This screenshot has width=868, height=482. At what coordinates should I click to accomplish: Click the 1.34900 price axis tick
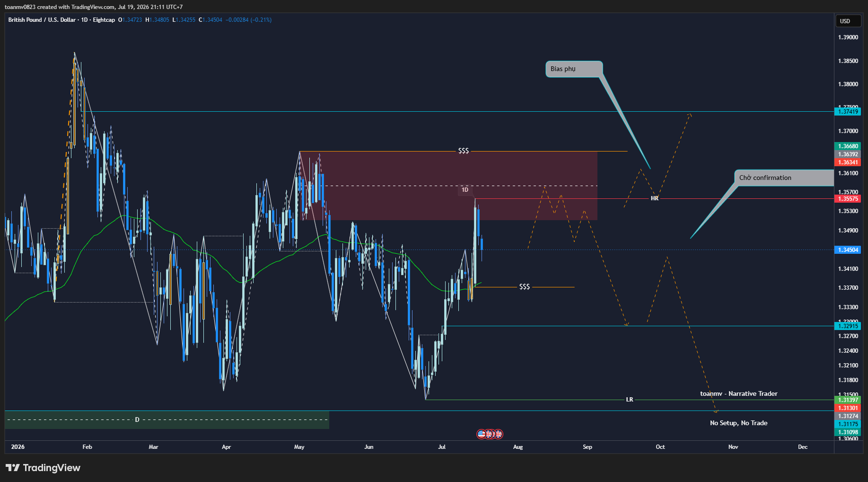coord(848,231)
